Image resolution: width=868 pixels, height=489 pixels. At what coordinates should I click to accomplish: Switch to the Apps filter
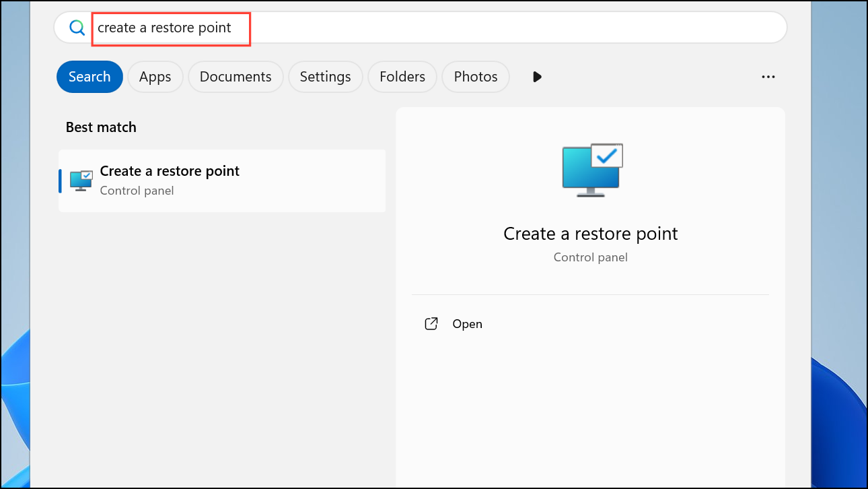click(155, 77)
